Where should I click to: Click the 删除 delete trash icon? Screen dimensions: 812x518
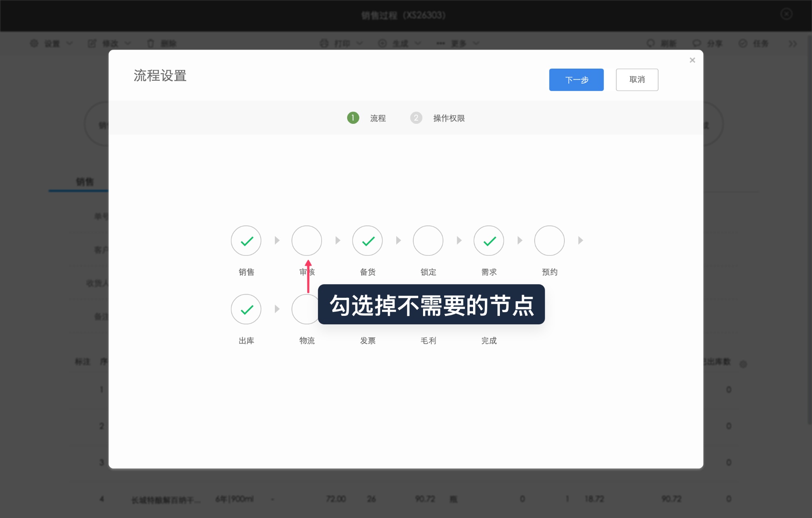150,43
